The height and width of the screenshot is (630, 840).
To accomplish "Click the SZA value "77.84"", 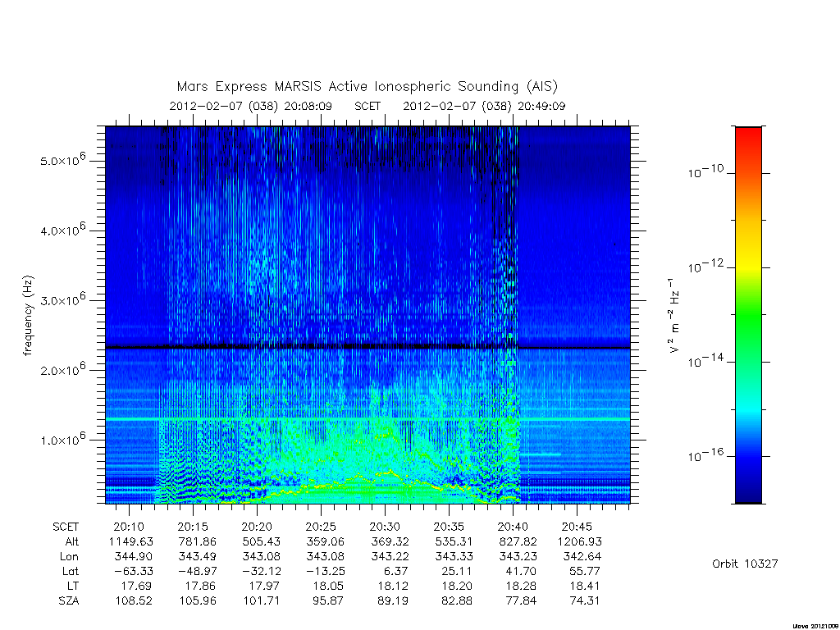I will [521, 600].
